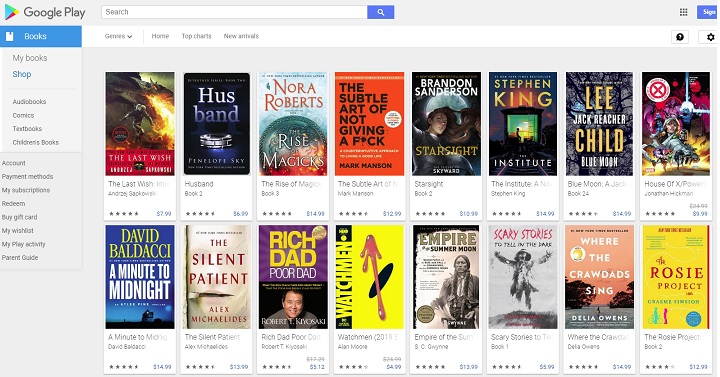Click the $7.99 price of The Last Wish
Viewport: 720px width, 377px height.
[163, 214]
